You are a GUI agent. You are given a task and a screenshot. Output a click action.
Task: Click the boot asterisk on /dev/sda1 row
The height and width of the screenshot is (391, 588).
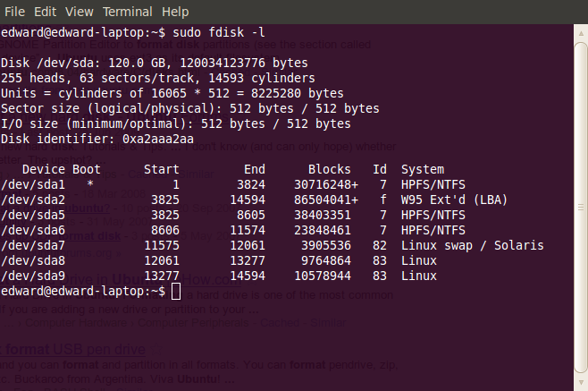[90, 184]
